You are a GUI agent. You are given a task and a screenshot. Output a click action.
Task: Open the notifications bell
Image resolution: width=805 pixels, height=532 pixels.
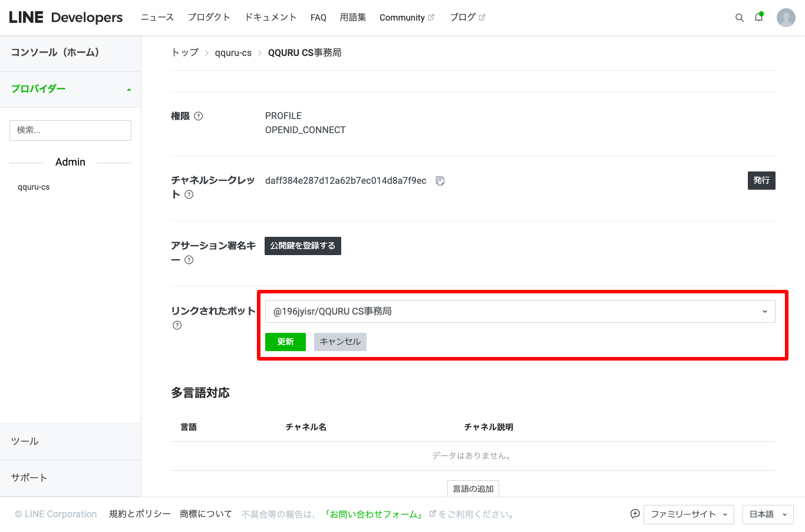(x=758, y=17)
